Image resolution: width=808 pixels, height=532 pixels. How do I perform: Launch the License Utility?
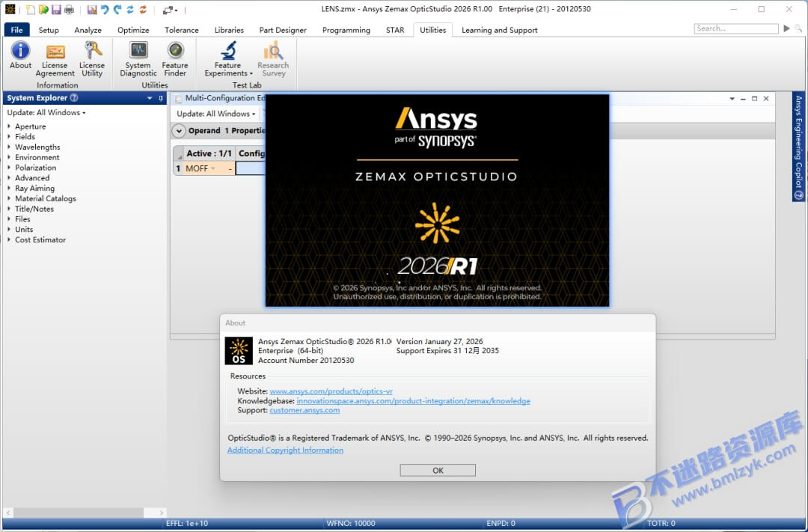92,60
